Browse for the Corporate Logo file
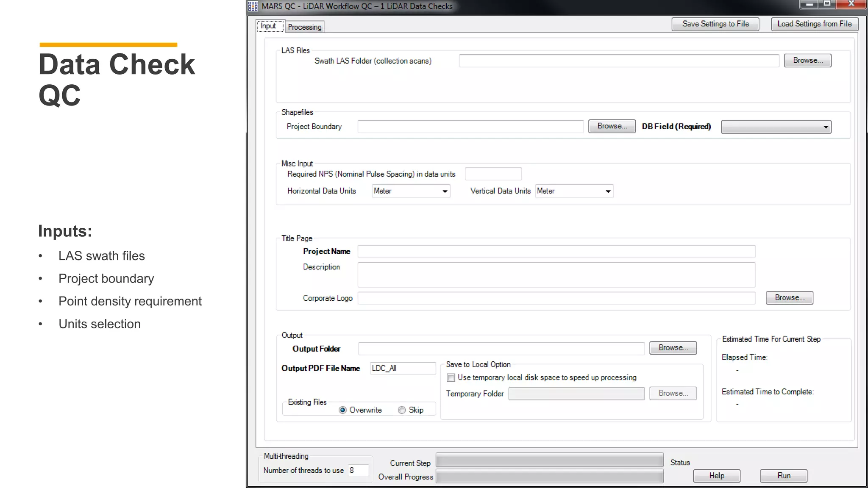 click(x=789, y=298)
